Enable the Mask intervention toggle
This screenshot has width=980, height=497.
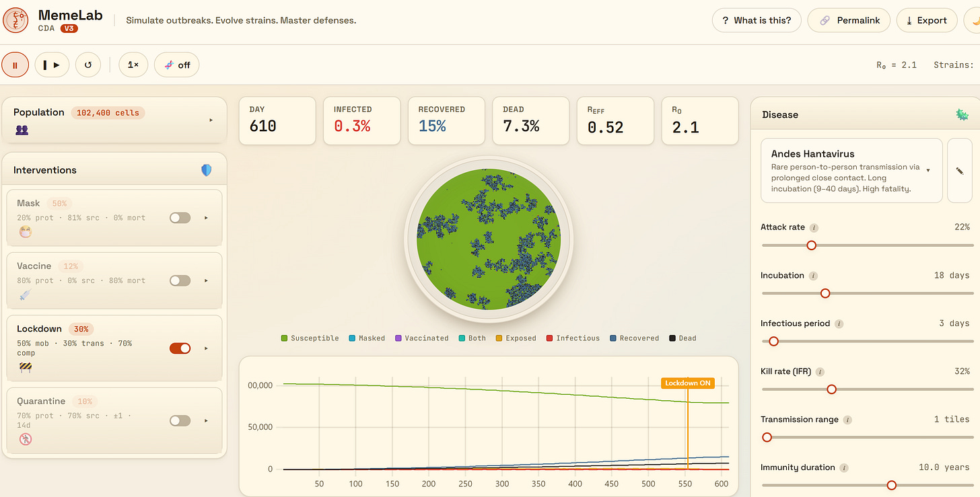(x=180, y=218)
